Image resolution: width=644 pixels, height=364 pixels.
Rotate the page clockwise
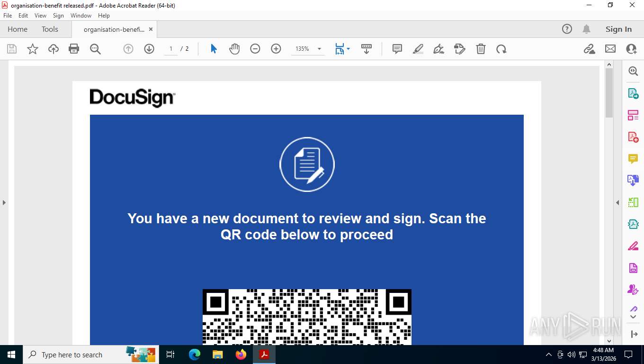(x=501, y=49)
